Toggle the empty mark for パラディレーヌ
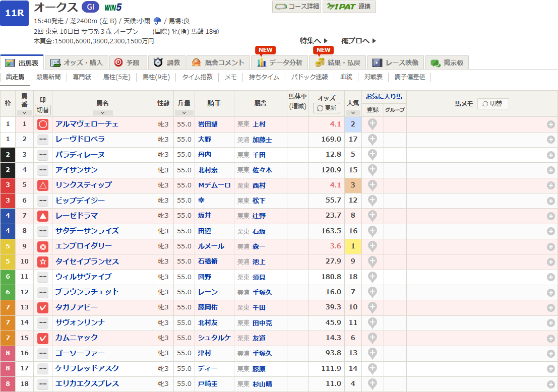558x392 pixels. 43,155
